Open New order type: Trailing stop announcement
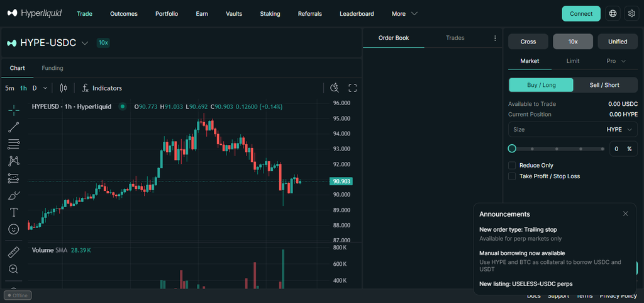 [518, 229]
